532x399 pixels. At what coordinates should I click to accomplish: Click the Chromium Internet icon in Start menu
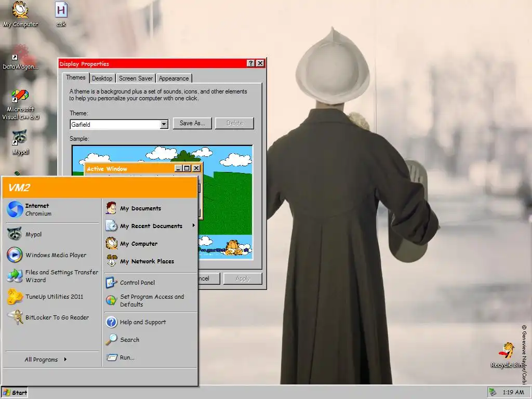[x=15, y=209]
